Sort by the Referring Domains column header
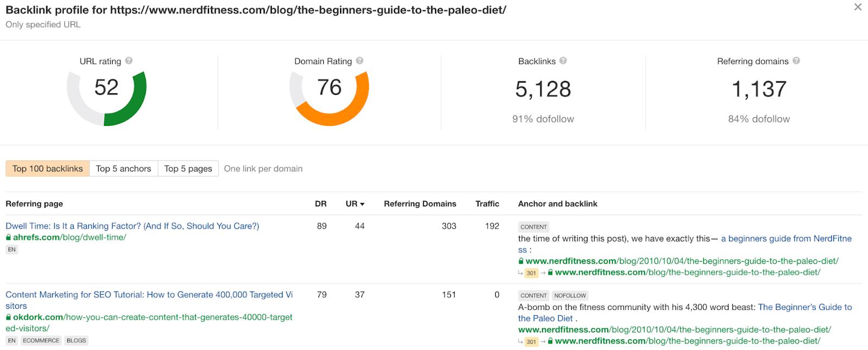 click(420, 203)
